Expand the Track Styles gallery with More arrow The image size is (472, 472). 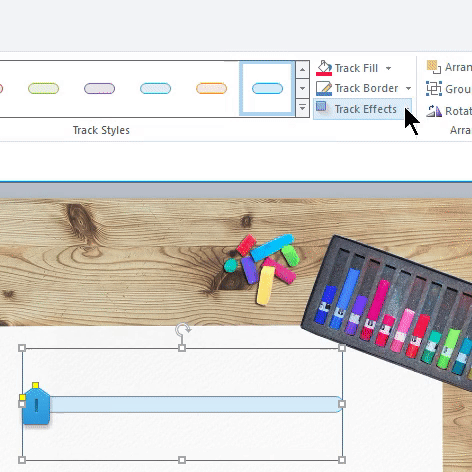coord(302,108)
